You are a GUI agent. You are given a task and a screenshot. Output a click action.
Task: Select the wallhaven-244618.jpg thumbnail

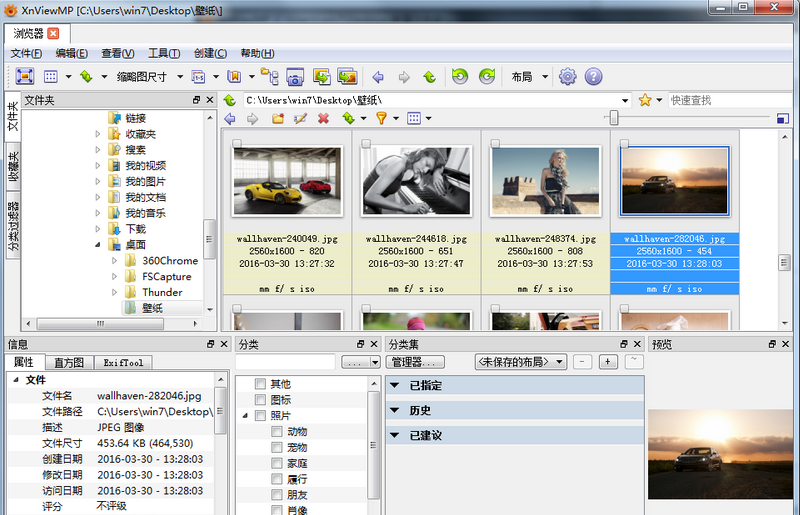pos(415,180)
